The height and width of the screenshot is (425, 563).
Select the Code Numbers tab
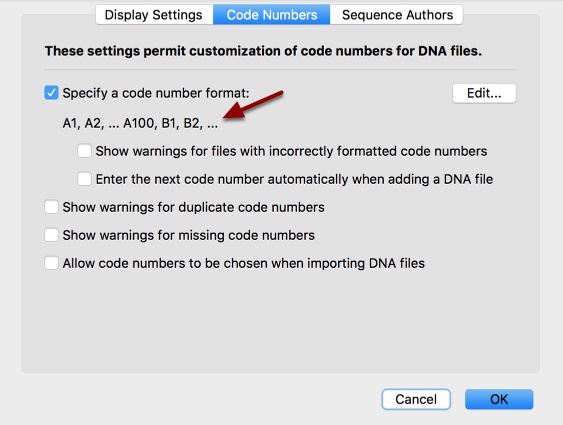pos(271,15)
